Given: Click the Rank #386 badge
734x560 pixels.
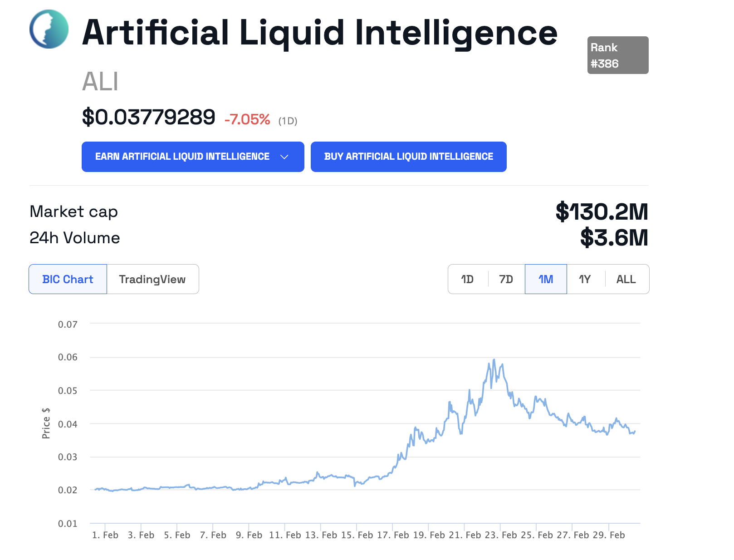Looking at the screenshot, I should pos(617,55).
